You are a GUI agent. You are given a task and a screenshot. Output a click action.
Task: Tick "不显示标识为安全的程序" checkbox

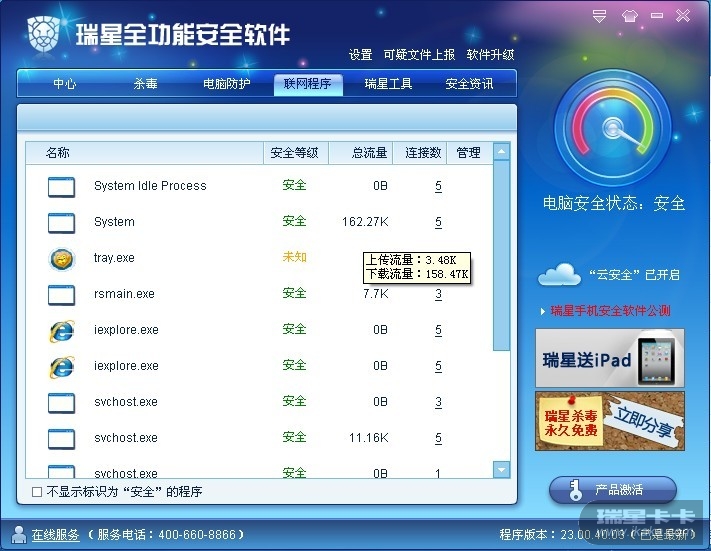(37, 492)
